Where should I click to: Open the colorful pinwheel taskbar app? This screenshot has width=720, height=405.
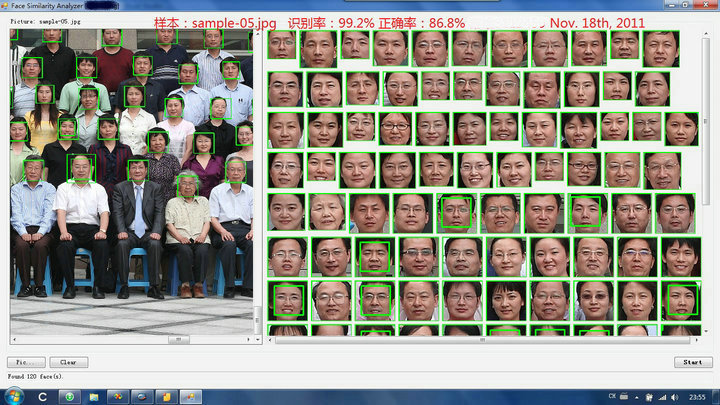coord(118,397)
